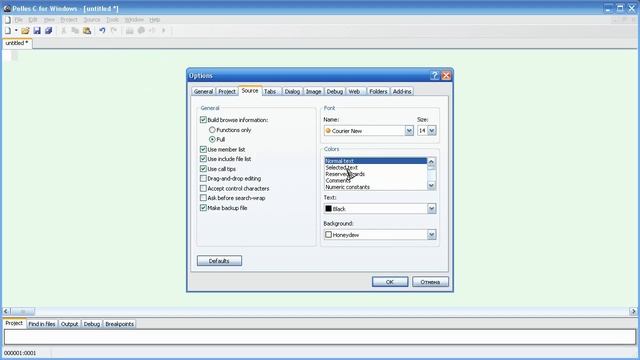
Task: Switch to the Source tab
Action: [250, 91]
